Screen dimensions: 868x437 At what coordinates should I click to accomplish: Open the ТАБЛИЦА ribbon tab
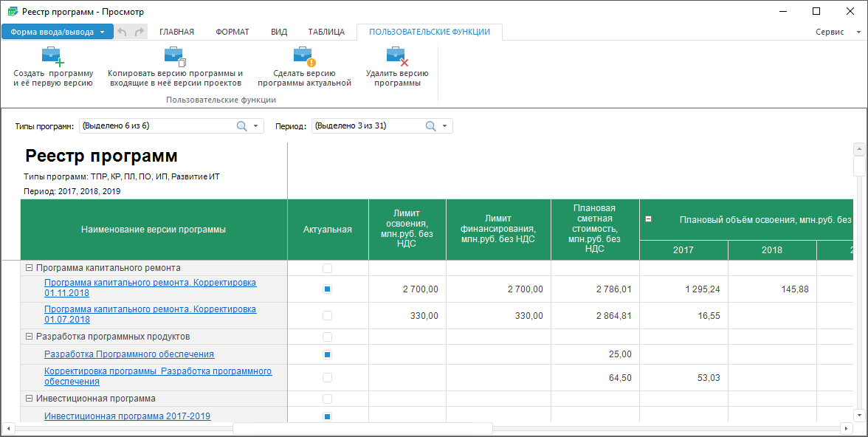pos(326,32)
